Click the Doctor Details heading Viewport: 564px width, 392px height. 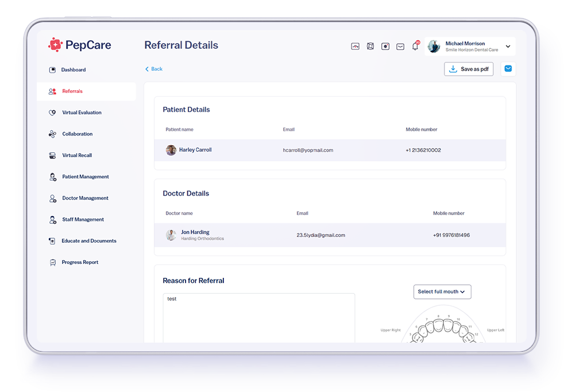[x=186, y=193]
